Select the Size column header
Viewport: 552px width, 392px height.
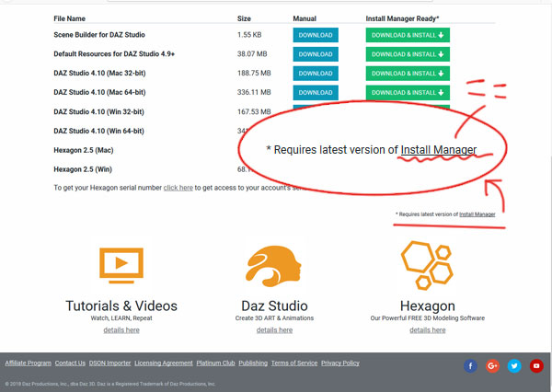[x=244, y=18]
